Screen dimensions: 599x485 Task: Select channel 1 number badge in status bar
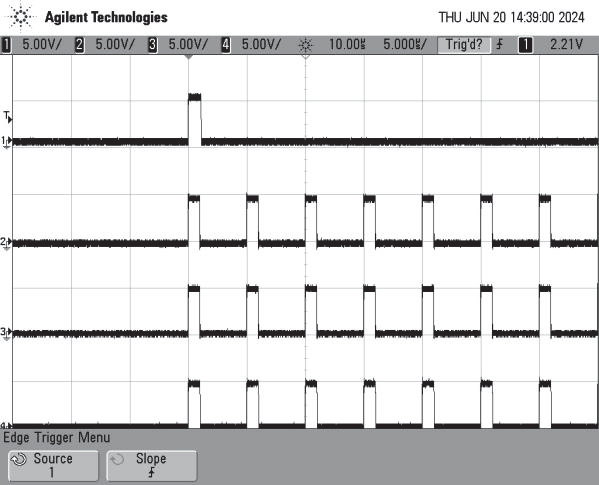point(6,45)
